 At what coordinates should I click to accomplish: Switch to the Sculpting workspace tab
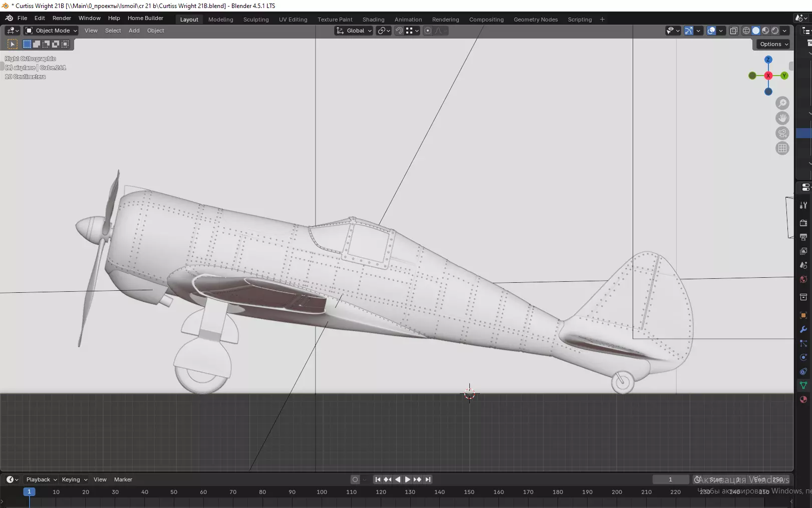tap(256, 20)
